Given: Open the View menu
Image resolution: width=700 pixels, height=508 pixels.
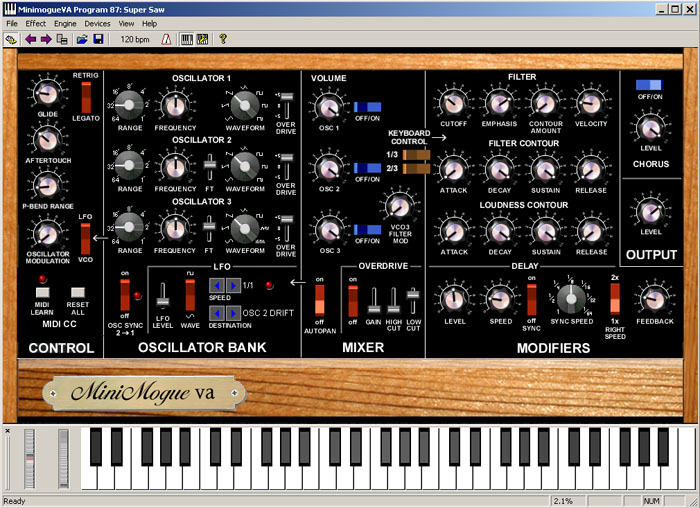Looking at the screenshot, I should coord(126,24).
